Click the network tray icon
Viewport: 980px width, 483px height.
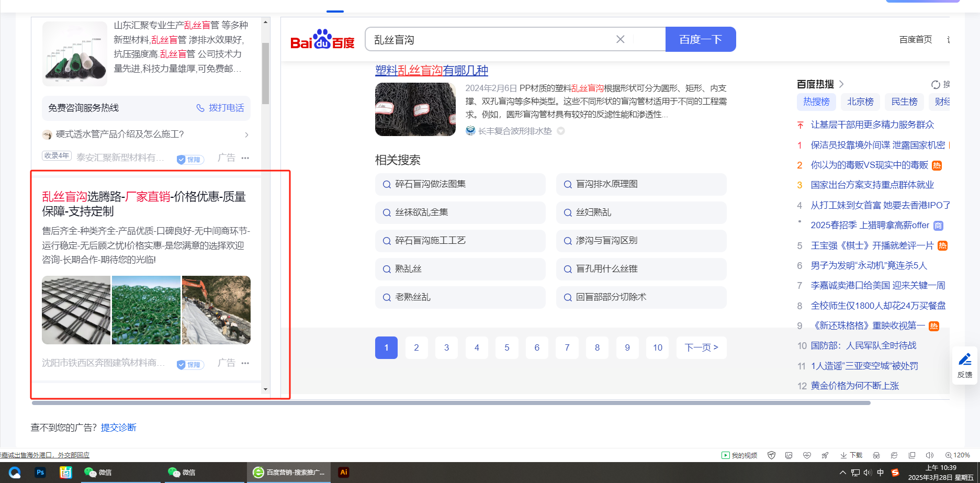[855, 473]
